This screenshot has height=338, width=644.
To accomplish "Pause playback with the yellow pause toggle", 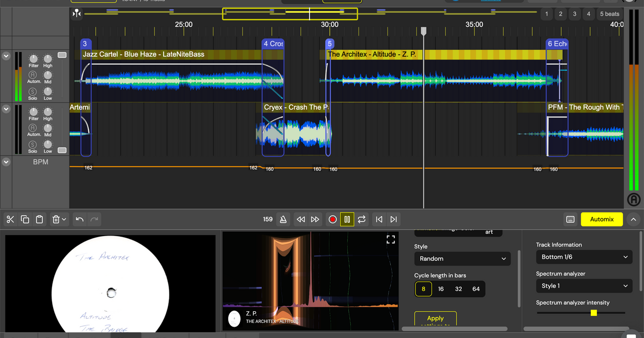I will click(347, 219).
